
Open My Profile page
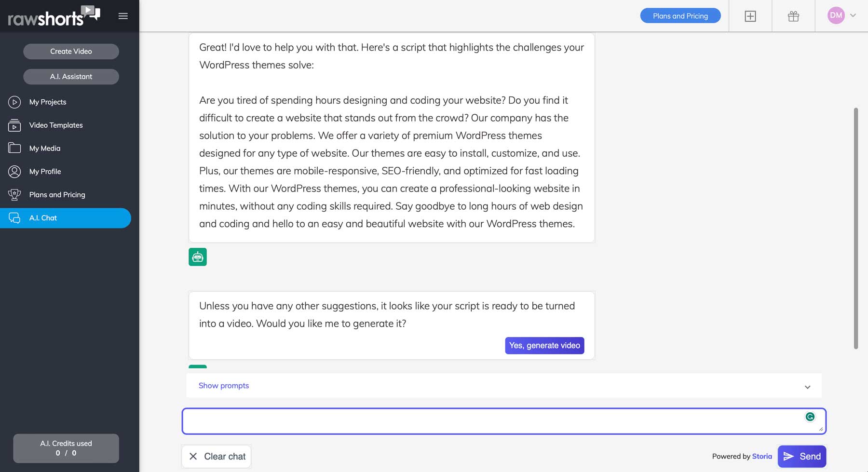(x=45, y=172)
